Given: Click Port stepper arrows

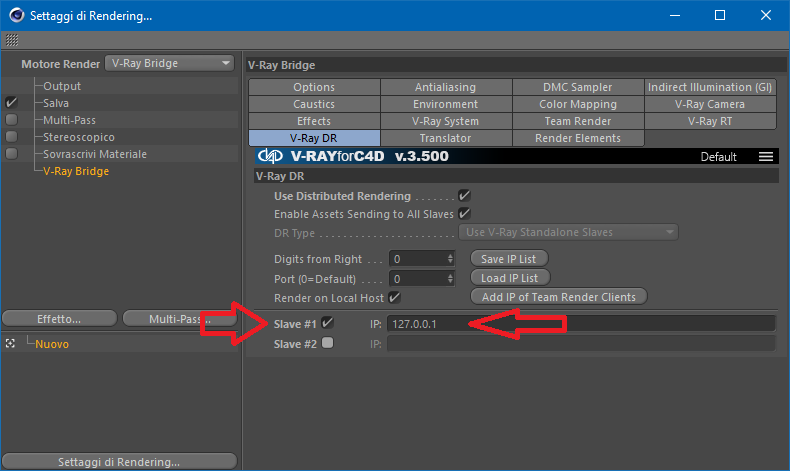Looking at the screenshot, I should (x=450, y=279).
